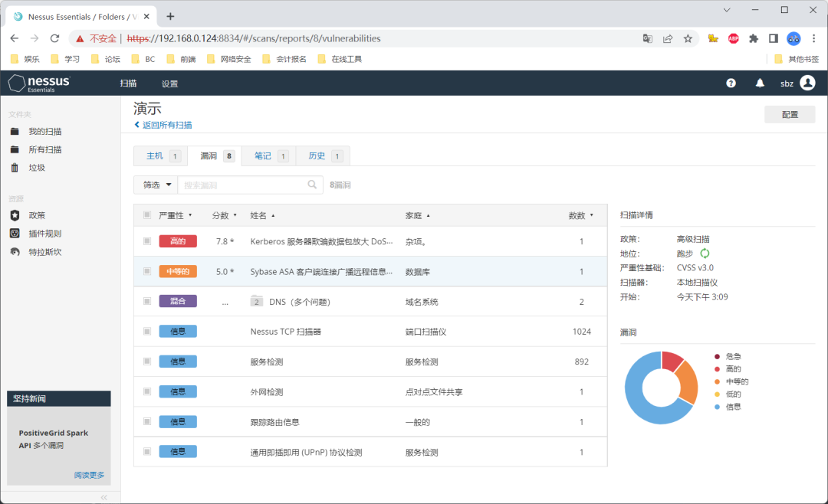Screen dimensions: 828x504
Task: Open the notifications bell icon
Action: click(760, 83)
